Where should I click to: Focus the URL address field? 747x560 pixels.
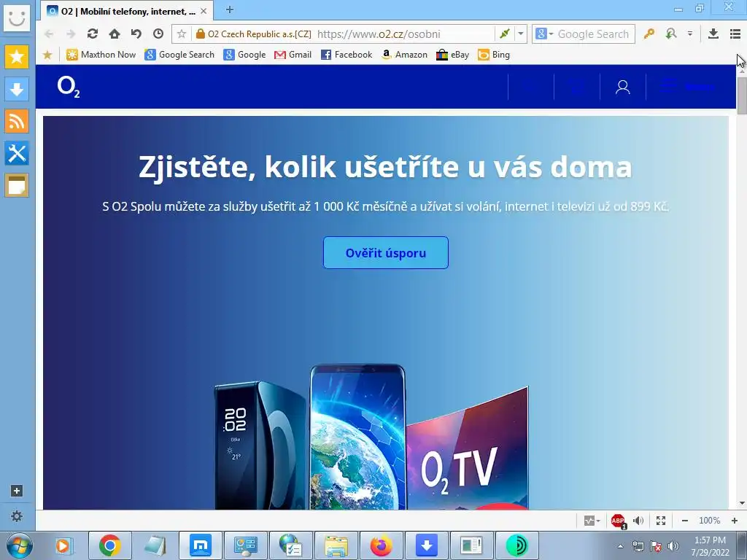[x=379, y=34]
